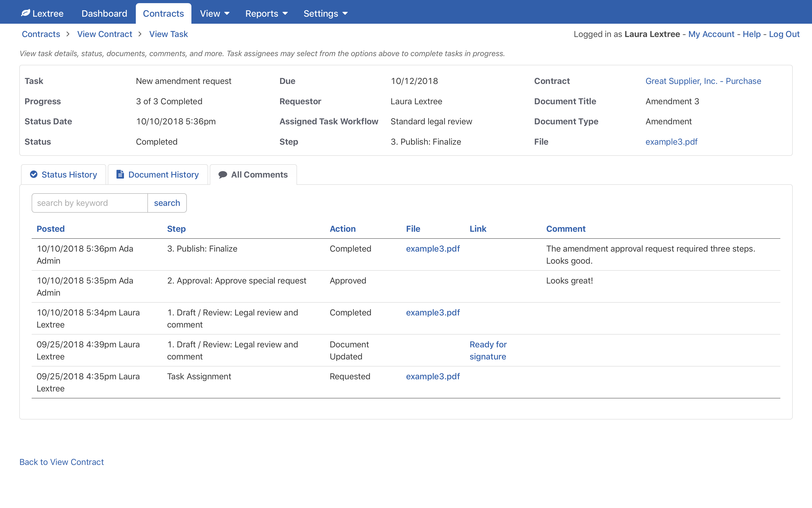Open example3.pdf in task details File field
This screenshot has width=812, height=508.
coord(671,142)
